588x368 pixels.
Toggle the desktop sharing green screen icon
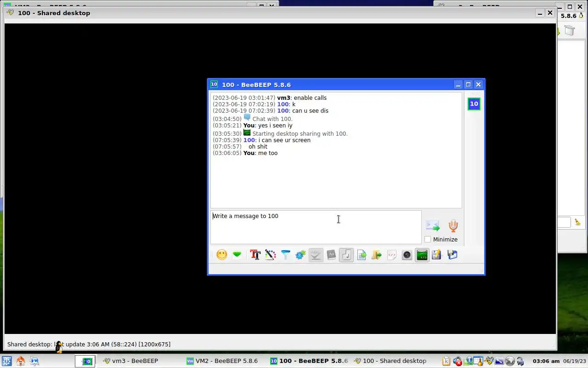[422, 255]
